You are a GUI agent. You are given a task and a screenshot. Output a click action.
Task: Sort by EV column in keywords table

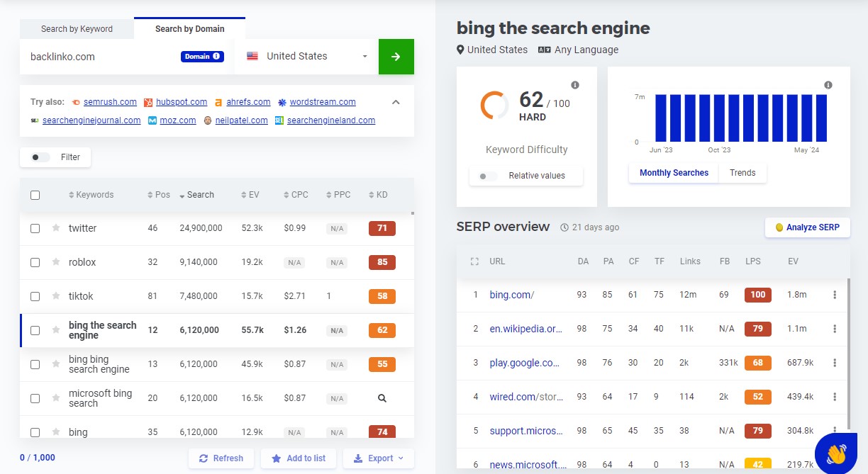(250, 195)
